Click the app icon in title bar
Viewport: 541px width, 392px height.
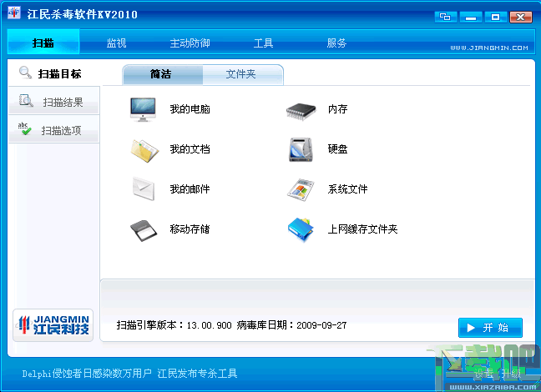coord(14,13)
